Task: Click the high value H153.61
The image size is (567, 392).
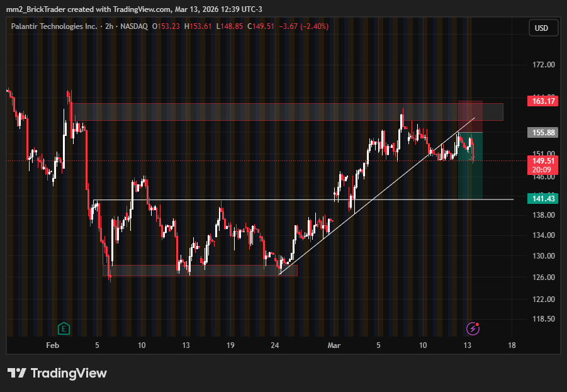Action: point(198,26)
